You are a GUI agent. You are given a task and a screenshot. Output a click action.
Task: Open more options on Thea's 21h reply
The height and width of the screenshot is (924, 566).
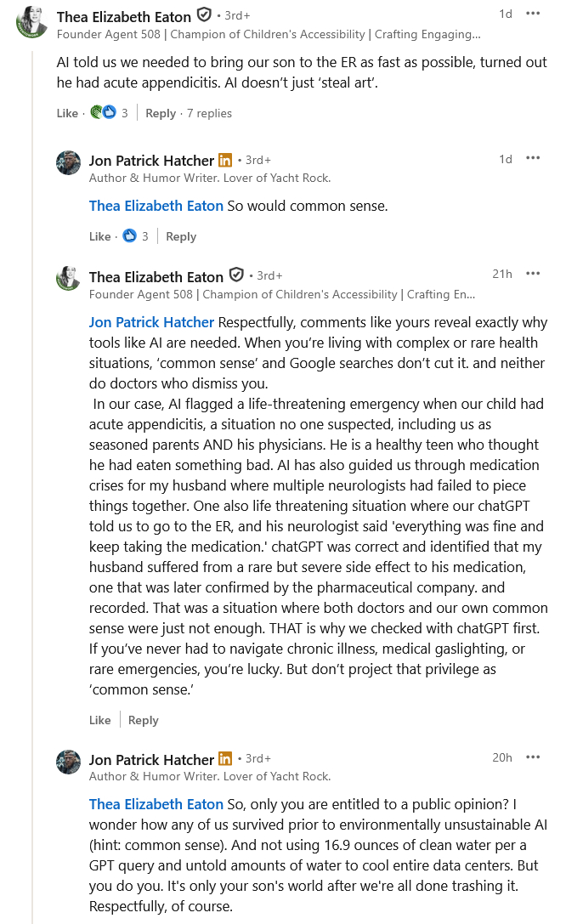[533, 274]
